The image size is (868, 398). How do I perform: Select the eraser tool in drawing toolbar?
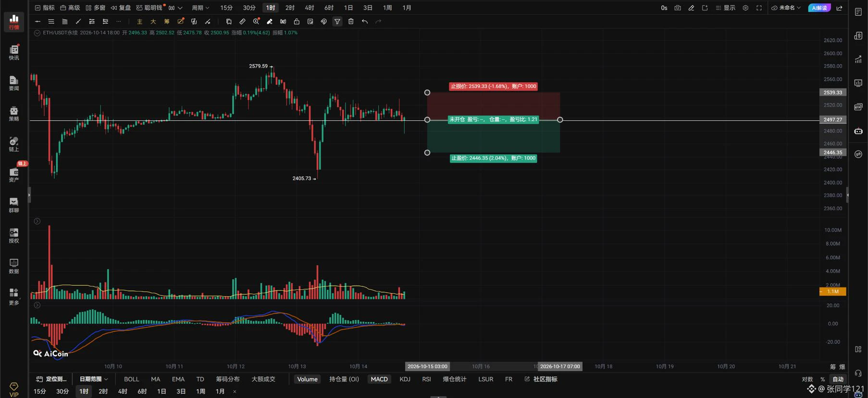coord(270,21)
